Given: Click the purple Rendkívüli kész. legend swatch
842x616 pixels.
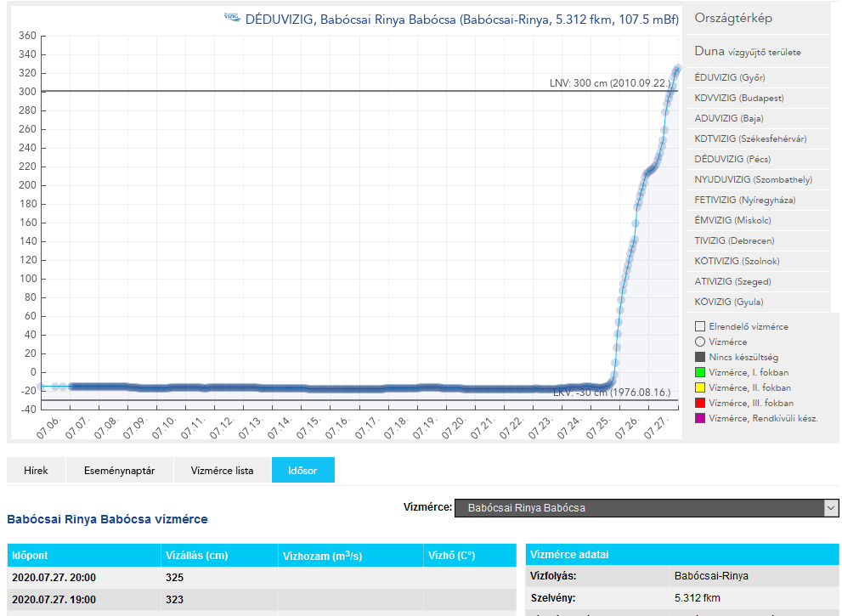Looking at the screenshot, I should 700,418.
